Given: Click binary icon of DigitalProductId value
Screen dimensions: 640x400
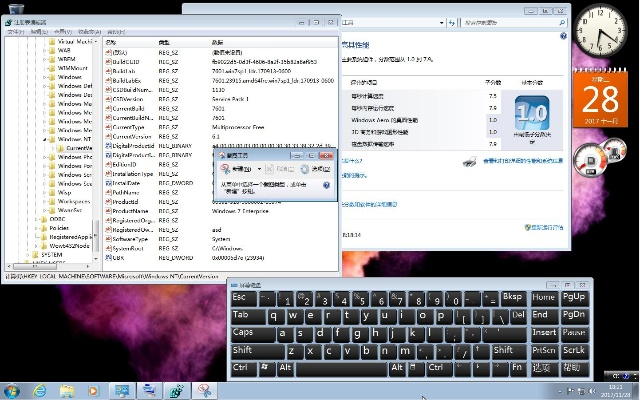Looking at the screenshot, I should (108, 146).
